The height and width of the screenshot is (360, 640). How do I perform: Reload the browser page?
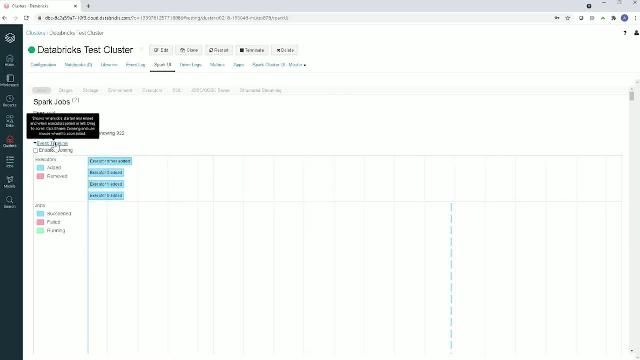coord(27,18)
